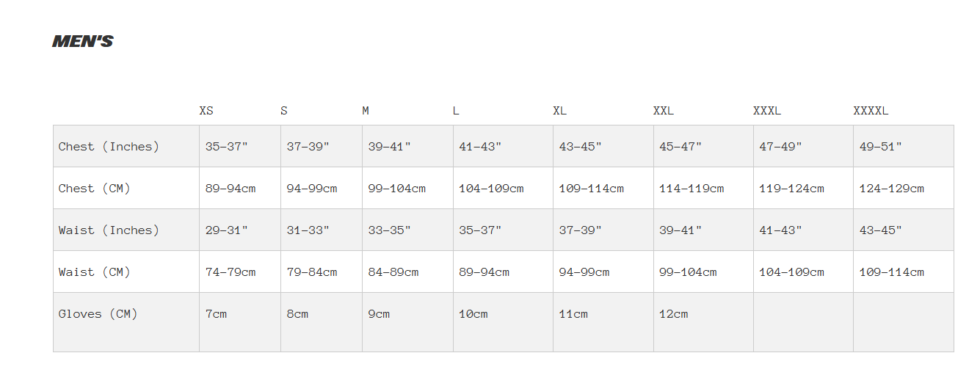Select the 31-33" waist cell for S

(x=308, y=230)
